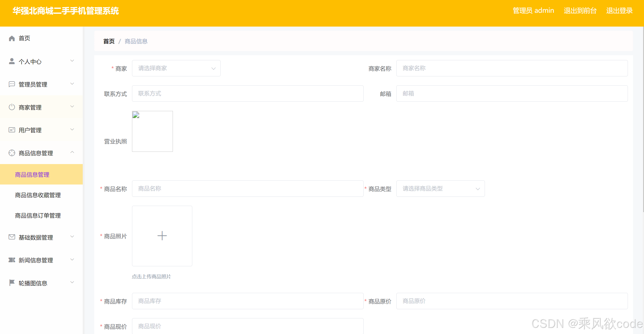Screen dimensions: 644x334
Task: Click the 商家管理 power icon
Action: [x=12, y=107]
